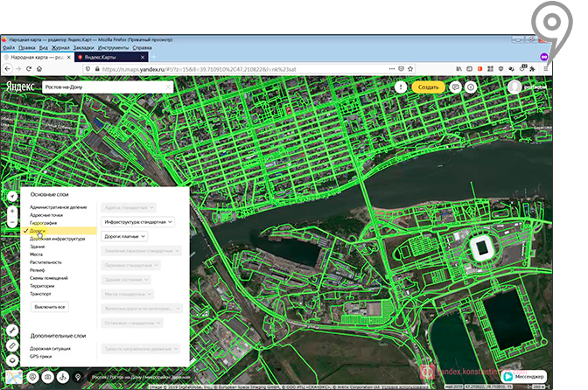Open the Инструменты menu
This screenshot has width=588, height=390.
click(x=113, y=47)
